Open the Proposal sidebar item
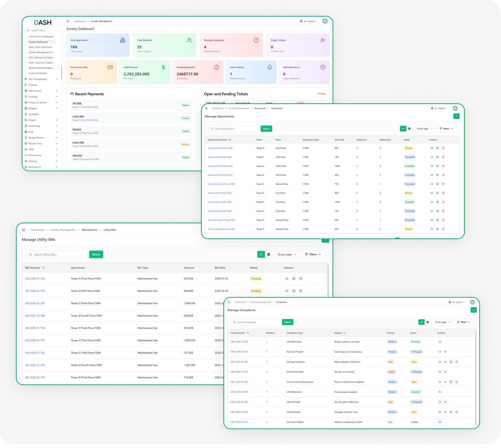The image size is (501, 448). click(x=33, y=85)
